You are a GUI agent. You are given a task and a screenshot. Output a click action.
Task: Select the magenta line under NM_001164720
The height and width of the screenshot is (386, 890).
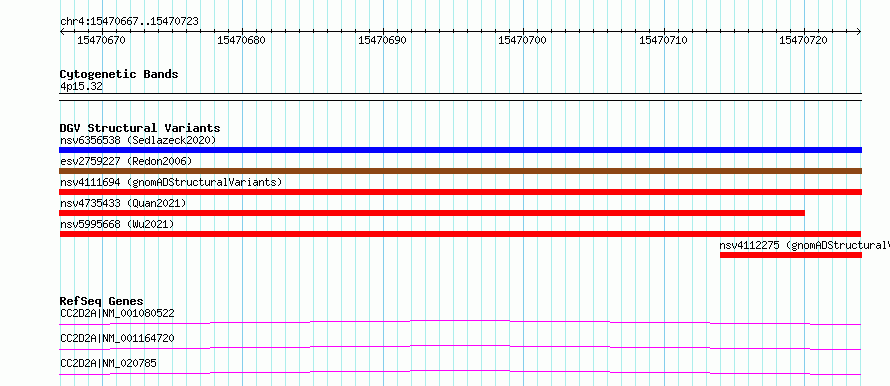point(460,347)
